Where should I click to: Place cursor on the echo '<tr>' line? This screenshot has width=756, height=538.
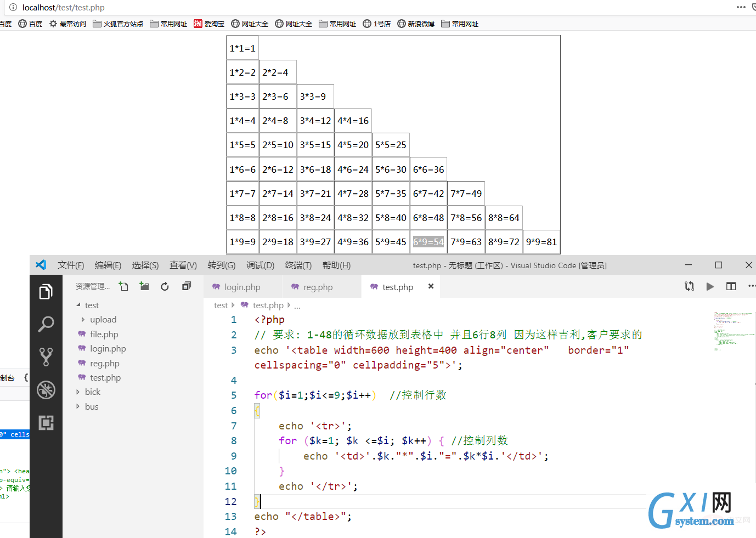315,426
